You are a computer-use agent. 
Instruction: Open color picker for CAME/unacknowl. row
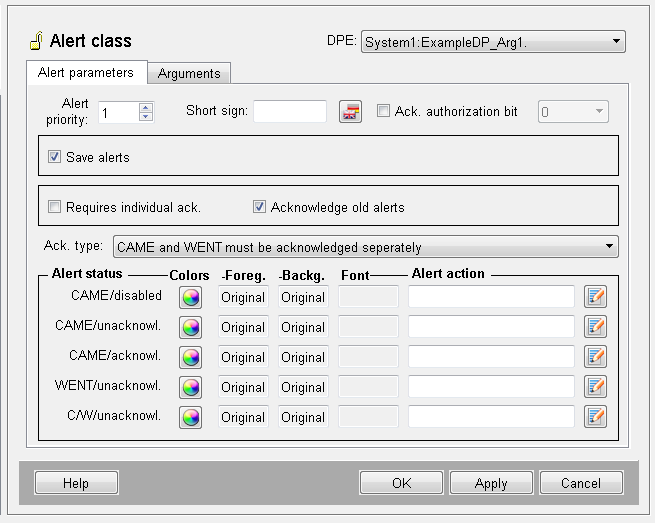pos(190,327)
